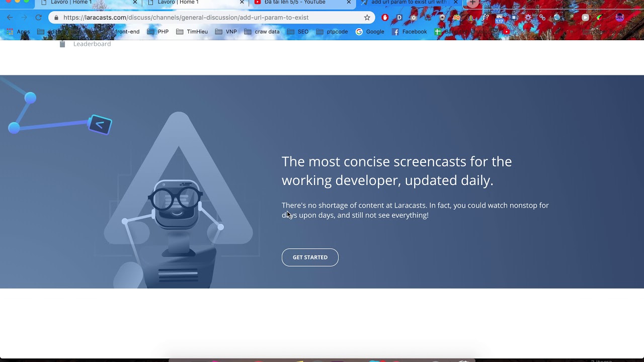Go back with the browser back arrow
The image size is (644, 362).
[10, 18]
